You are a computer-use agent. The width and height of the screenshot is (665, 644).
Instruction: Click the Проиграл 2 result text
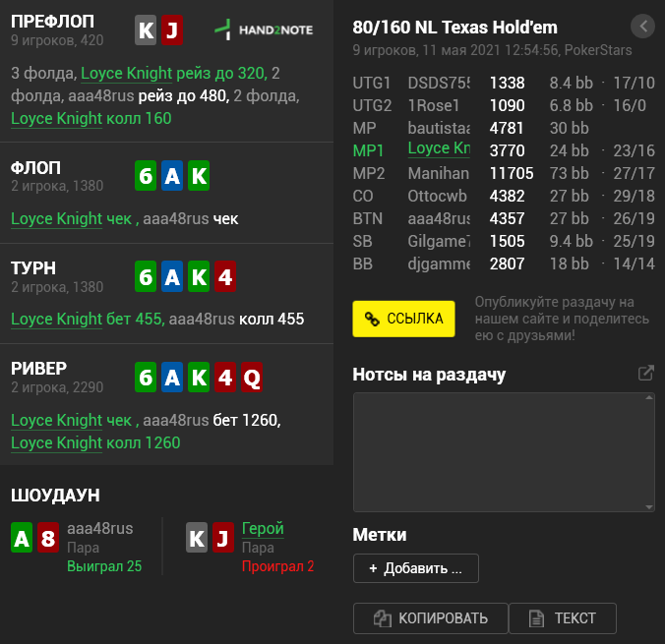277,566
